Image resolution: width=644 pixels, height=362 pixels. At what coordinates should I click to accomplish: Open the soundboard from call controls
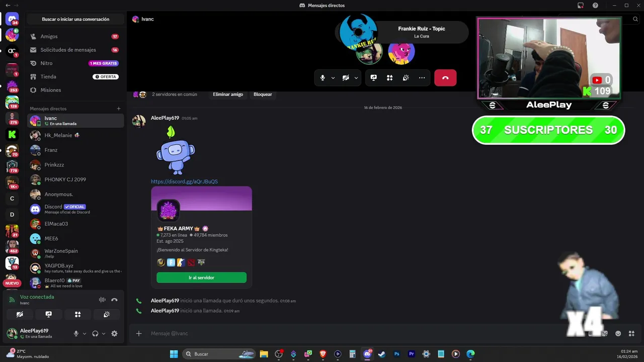[406, 78]
